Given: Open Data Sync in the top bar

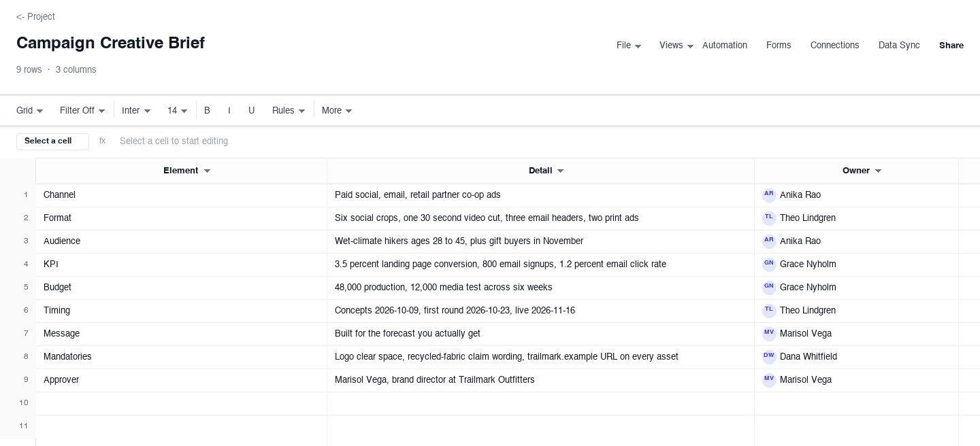Looking at the screenshot, I should (x=899, y=46).
